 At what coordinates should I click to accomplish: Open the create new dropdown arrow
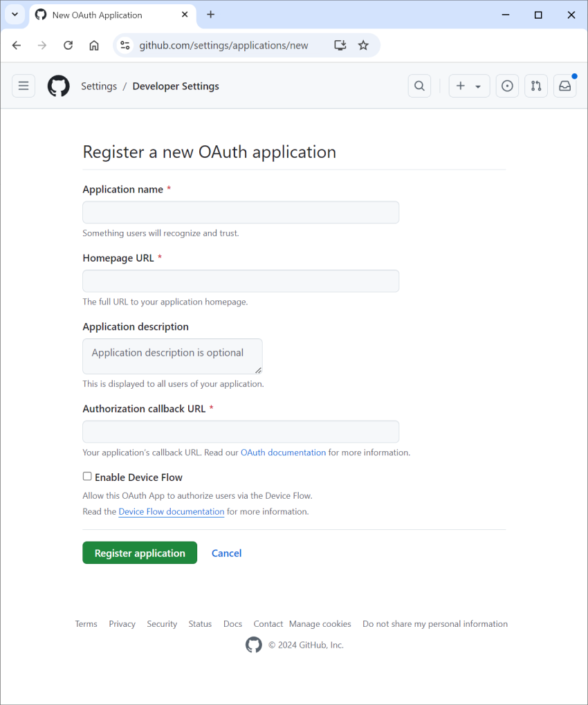coord(477,86)
